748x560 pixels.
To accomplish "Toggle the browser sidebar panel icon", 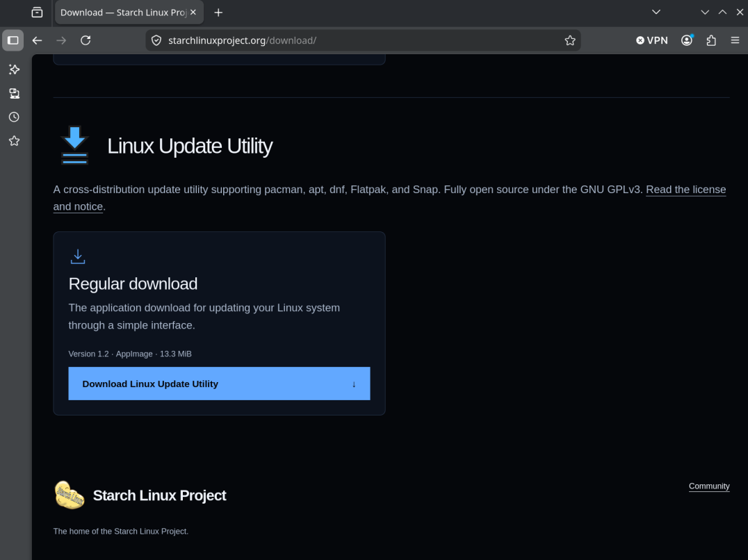I will click(x=13, y=40).
